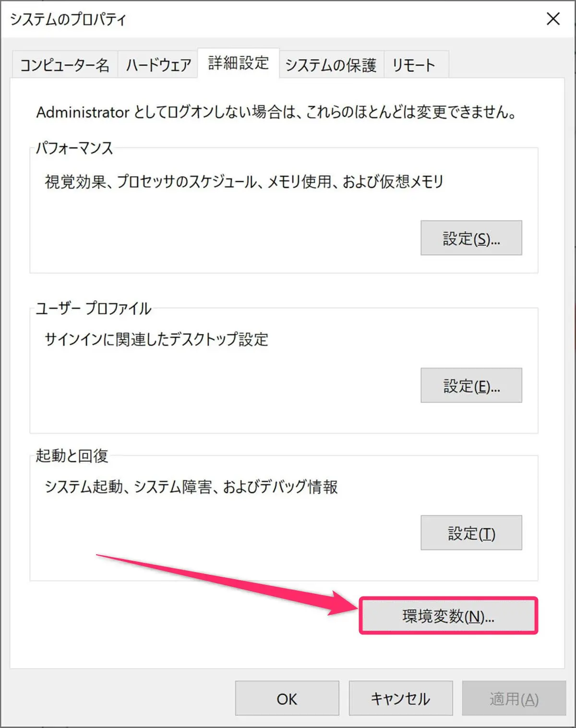Open the ハードウェア tab
The height and width of the screenshot is (728, 576).
tap(158, 65)
